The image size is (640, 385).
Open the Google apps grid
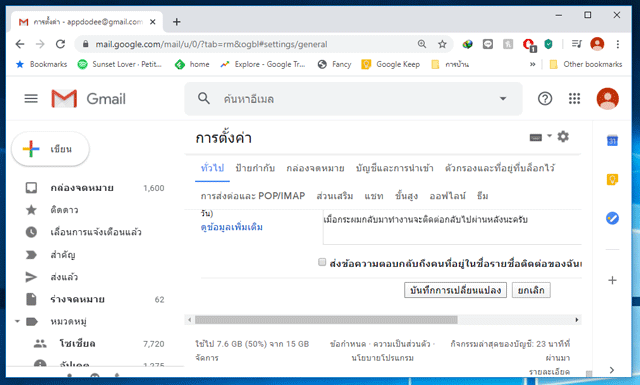click(x=574, y=98)
